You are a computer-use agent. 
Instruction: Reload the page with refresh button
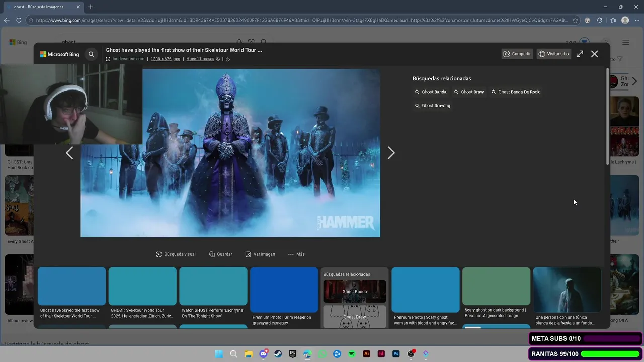click(x=19, y=20)
